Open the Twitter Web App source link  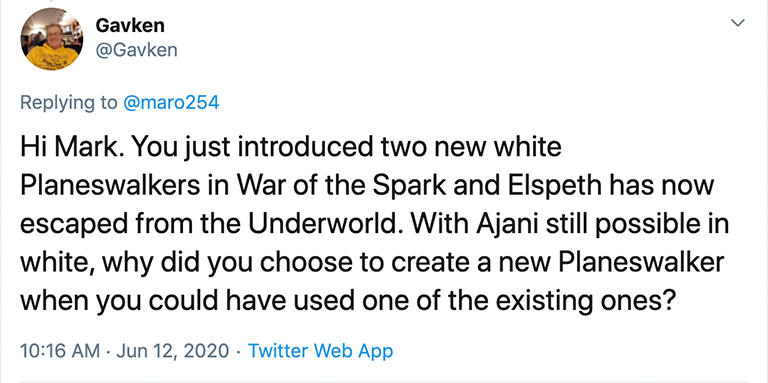click(320, 351)
